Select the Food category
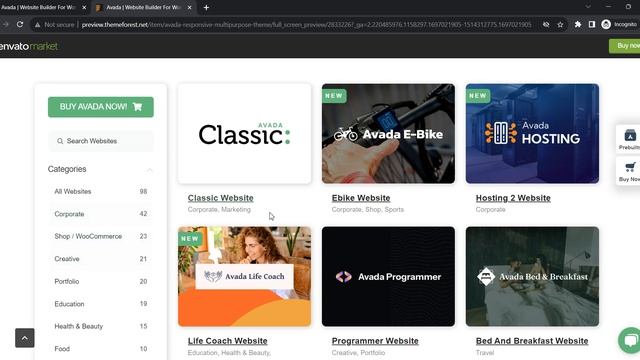 [x=101, y=349]
